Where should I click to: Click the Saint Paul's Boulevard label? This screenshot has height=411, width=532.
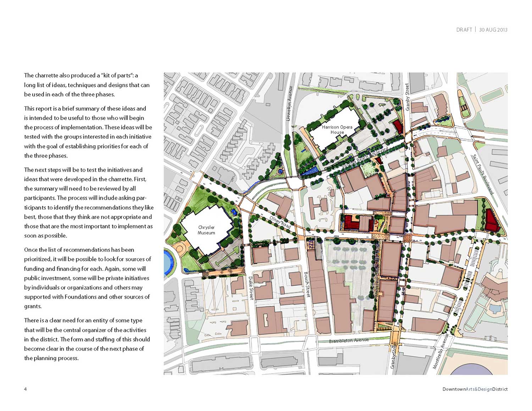click(482, 174)
